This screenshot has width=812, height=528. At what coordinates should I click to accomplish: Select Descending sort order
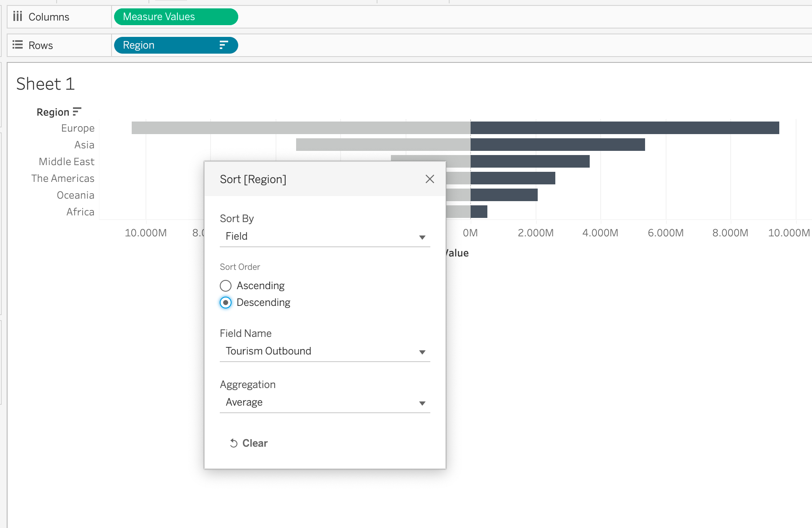click(226, 302)
